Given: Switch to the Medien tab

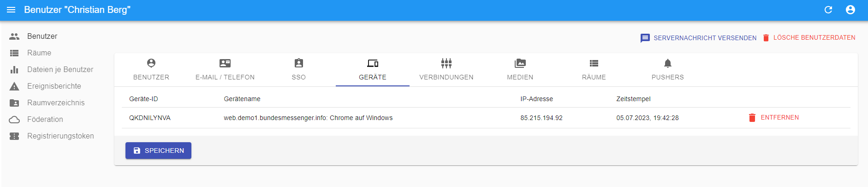Looking at the screenshot, I should tap(520, 70).
